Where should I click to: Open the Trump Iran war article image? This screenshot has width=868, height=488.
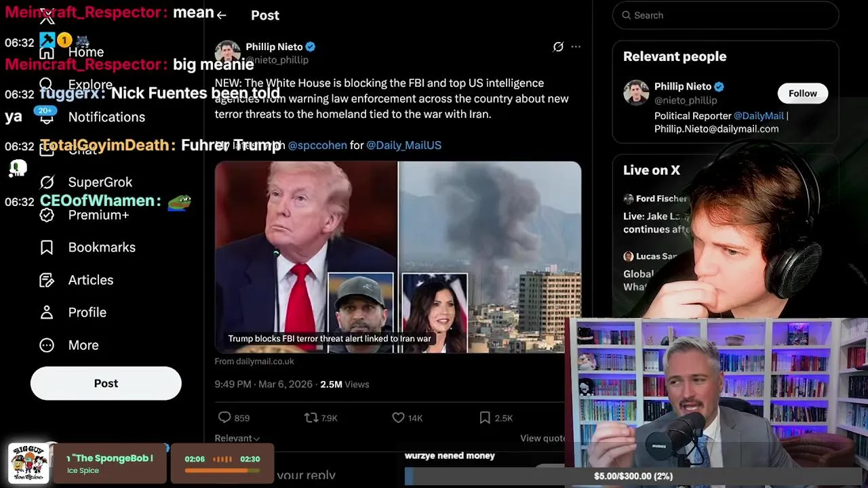click(x=398, y=257)
